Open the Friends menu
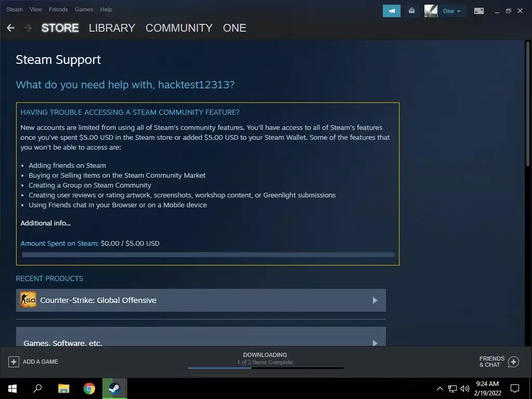 click(58, 9)
